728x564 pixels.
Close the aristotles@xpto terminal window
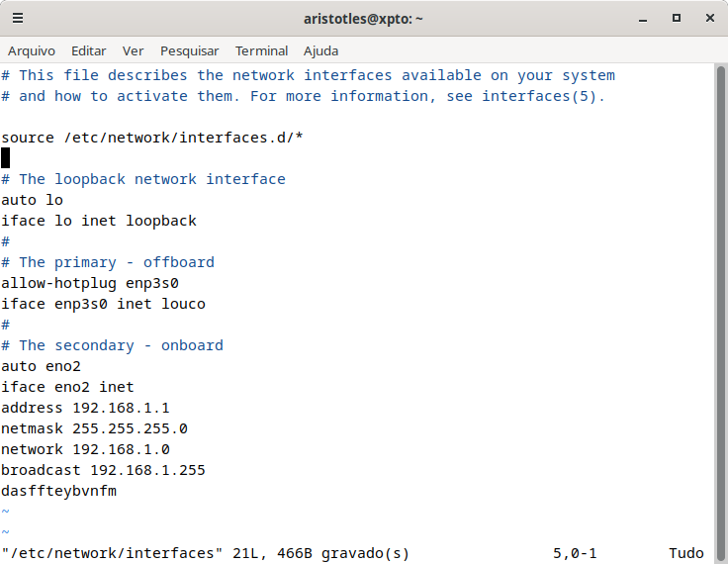(710, 18)
